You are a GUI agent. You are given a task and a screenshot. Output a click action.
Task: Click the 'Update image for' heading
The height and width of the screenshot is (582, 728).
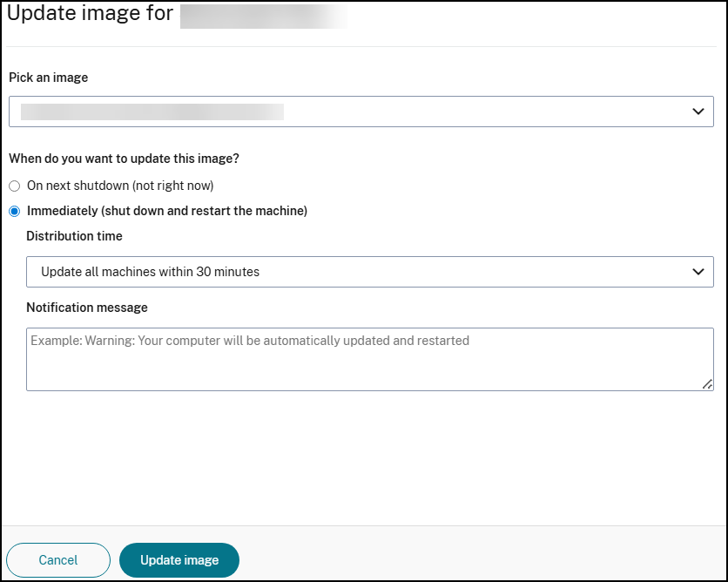coord(90,13)
